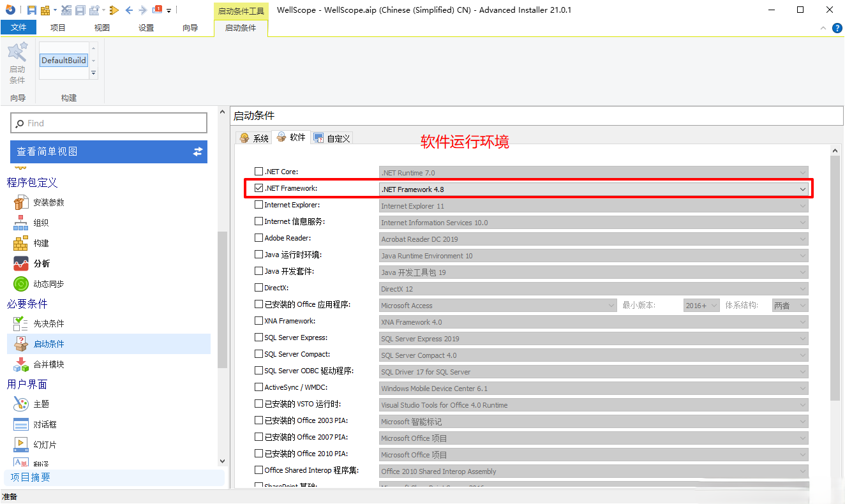Click the Advanced Installer application logo icon
Screen dimensions: 845x504
(10, 10)
